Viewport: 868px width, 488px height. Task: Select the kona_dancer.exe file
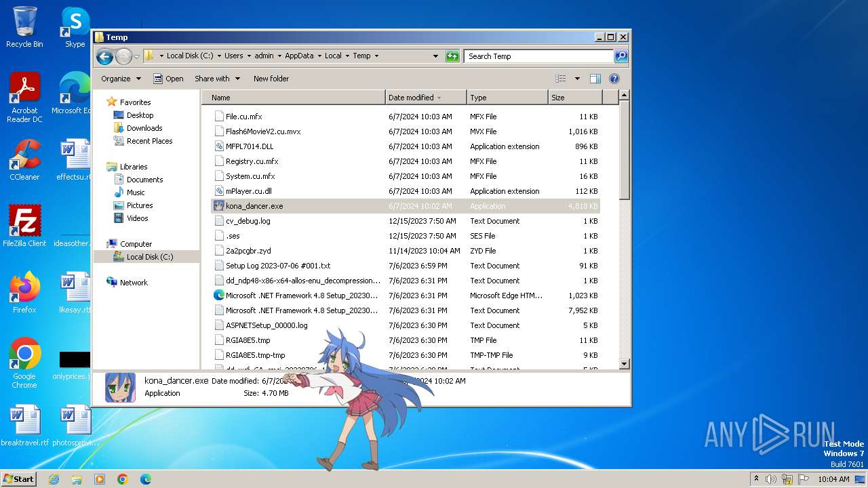(406, 206)
